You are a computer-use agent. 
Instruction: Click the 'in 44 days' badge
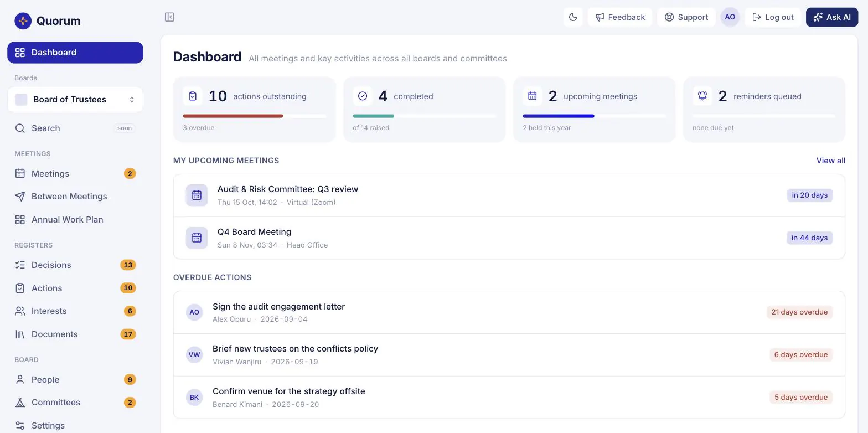click(x=809, y=238)
